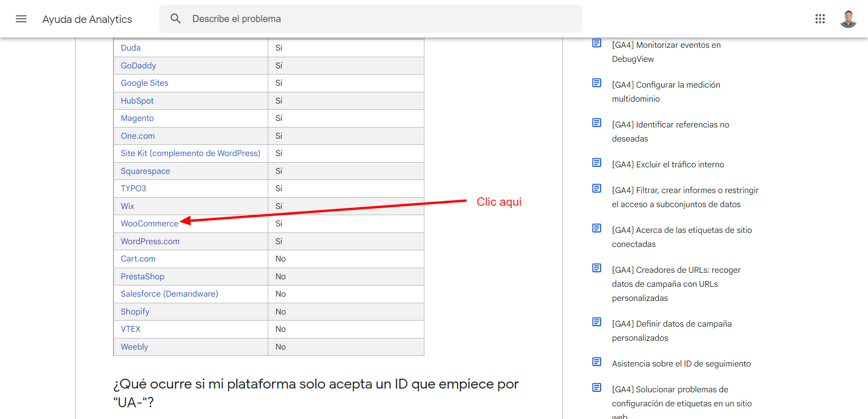
Task: Open the Salesforce (Demandware) link
Action: tap(169, 294)
